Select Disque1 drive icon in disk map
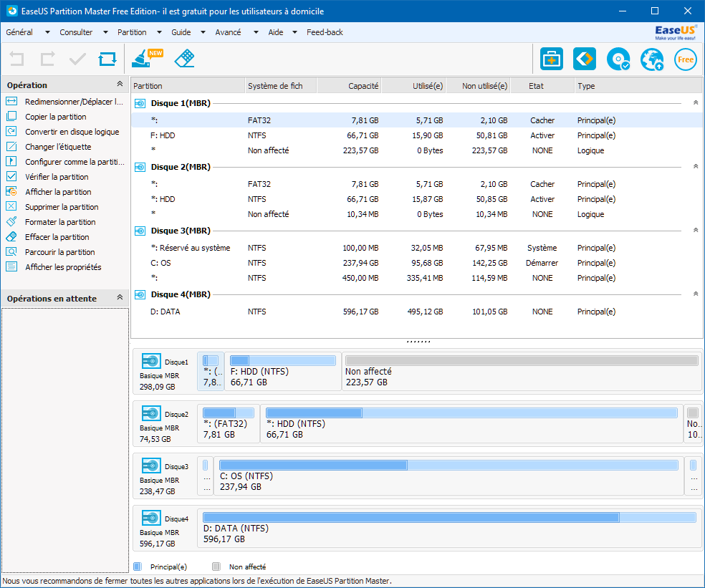This screenshot has width=705, height=588. (151, 361)
